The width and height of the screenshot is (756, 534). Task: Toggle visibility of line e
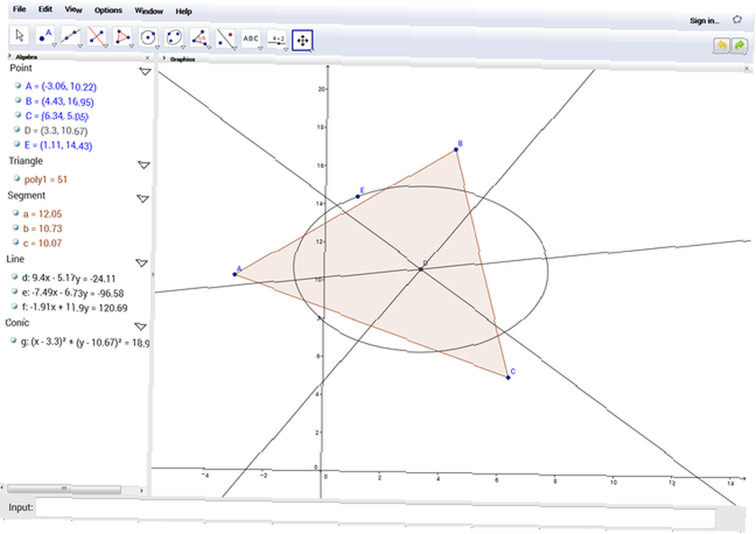pos(14,292)
